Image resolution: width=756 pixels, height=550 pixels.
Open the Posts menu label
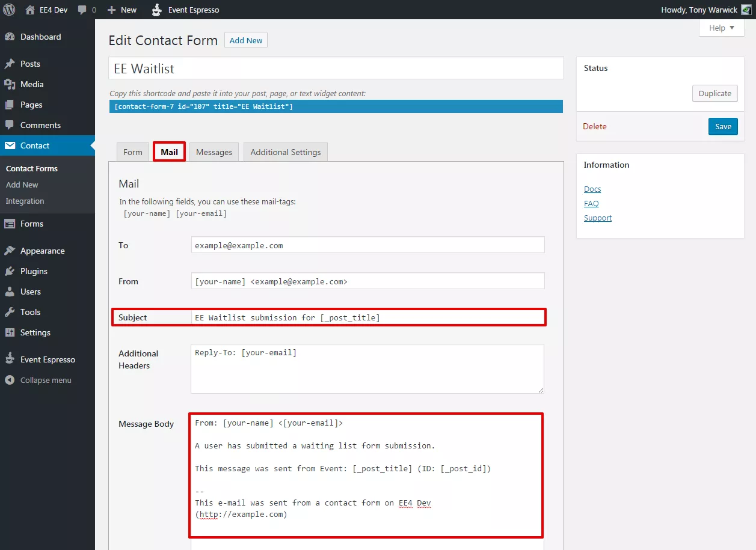pos(30,64)
